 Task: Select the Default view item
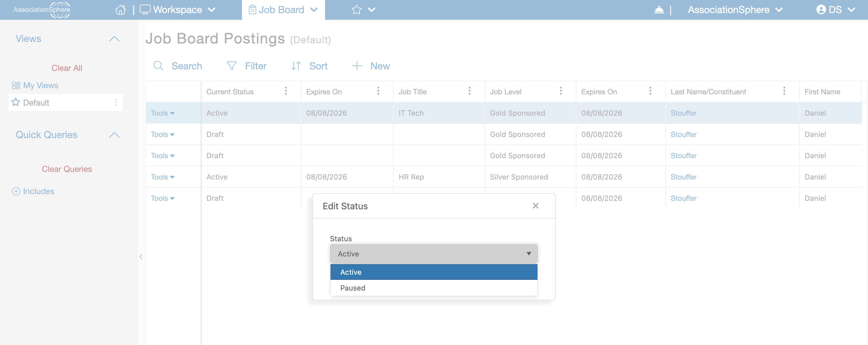(x=65, y=103)
